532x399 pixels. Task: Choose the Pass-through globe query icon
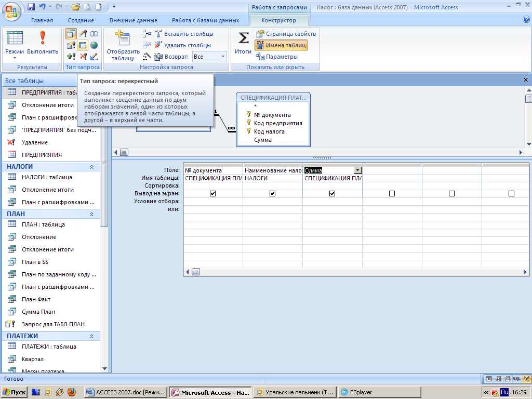(94, 45)
